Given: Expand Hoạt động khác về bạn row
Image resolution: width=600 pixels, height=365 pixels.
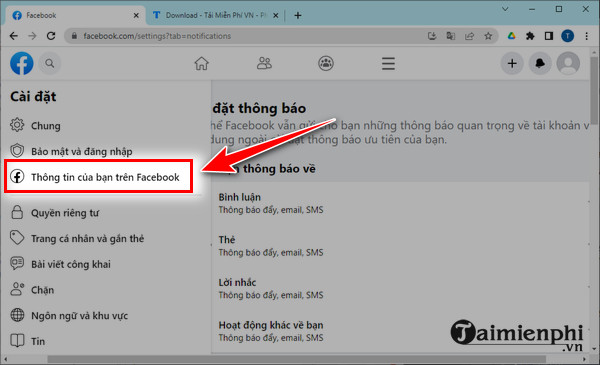Looking at the screenshot, I should point(400,331).
